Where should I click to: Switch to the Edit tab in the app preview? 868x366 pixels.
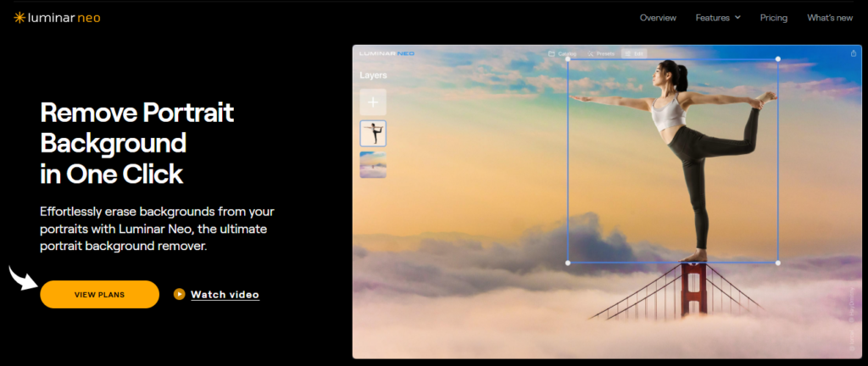click(634, 53)
